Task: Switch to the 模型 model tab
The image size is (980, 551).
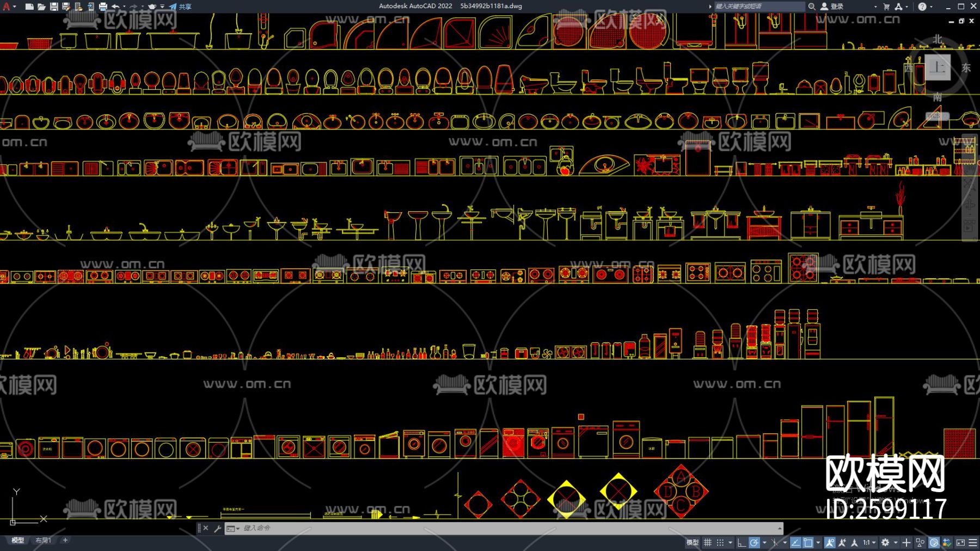Action: (18, 541)
